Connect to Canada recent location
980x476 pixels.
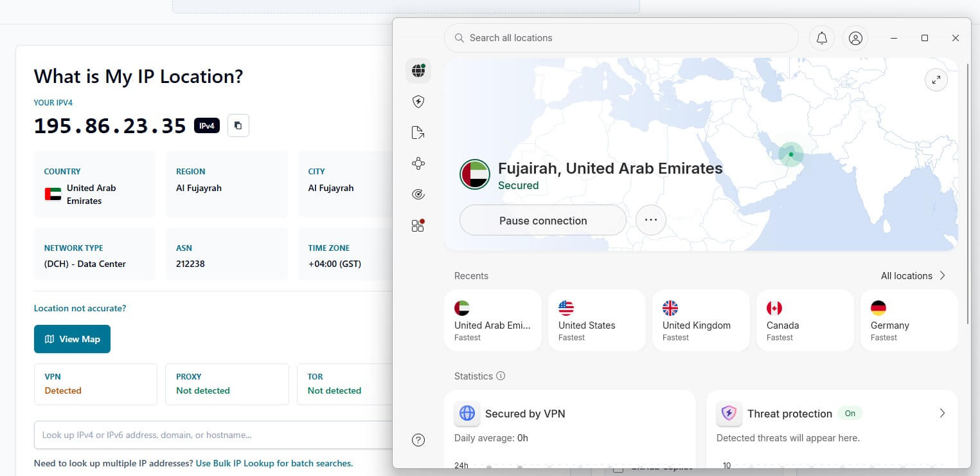pyautogui.click(x=805, y=320)
